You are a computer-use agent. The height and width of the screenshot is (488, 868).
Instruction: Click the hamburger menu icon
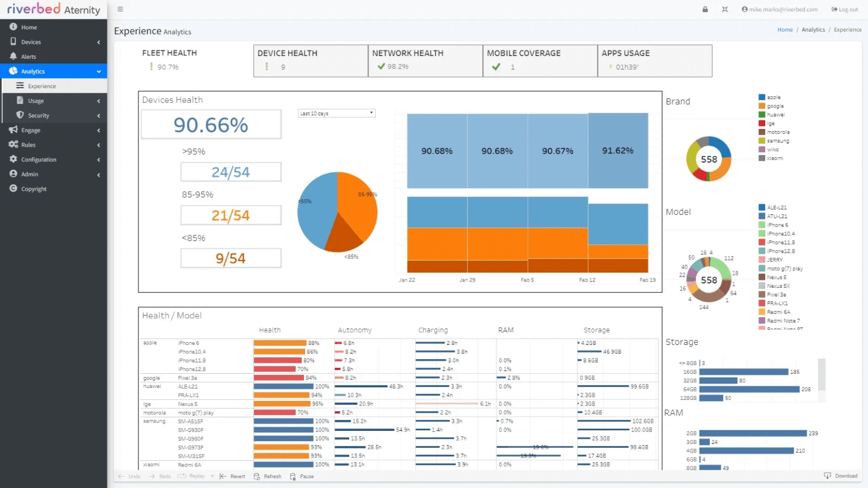pyautogui.click(x=120, y=10)
